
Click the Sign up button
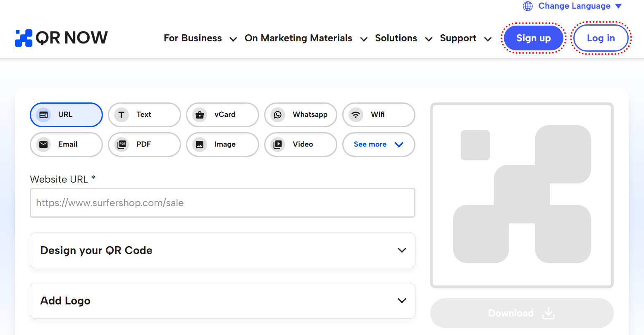pyautogui.click(x=533, y=38)
